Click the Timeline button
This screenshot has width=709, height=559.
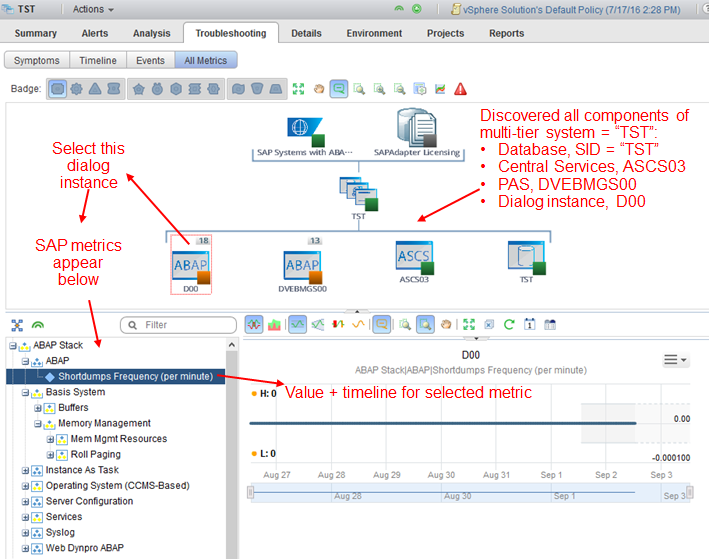tap(98, 61)
